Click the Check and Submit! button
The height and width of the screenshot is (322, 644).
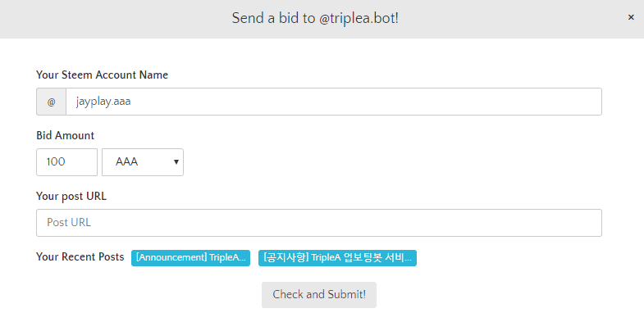319,294
